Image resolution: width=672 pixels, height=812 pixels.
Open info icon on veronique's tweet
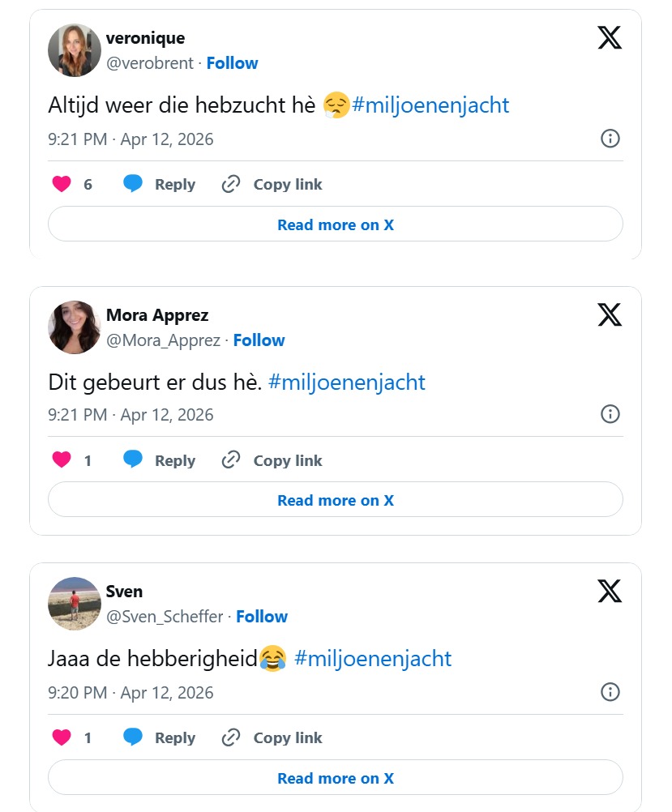point(610,139)
